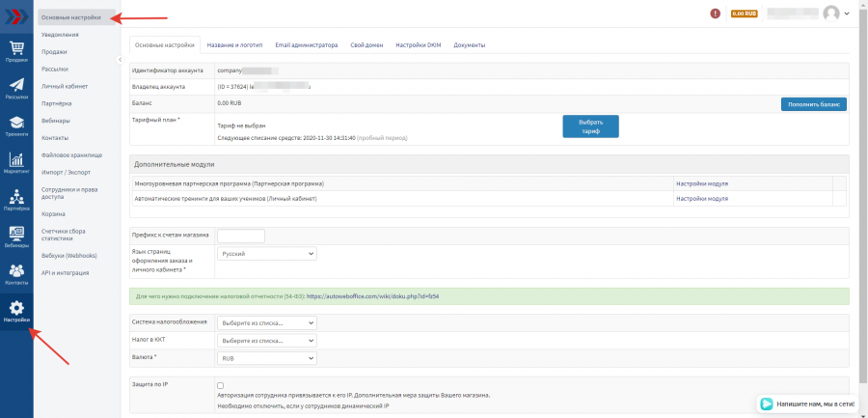The image size is (868, 418).
Task: Click the Контакты people icon
Action: coord(16,272)
